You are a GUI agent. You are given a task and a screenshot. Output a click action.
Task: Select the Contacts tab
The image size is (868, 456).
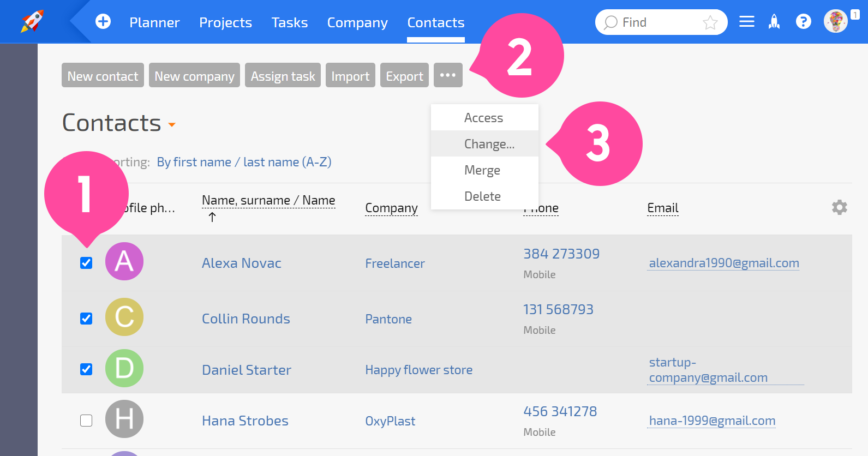click(x=436, y=22)
